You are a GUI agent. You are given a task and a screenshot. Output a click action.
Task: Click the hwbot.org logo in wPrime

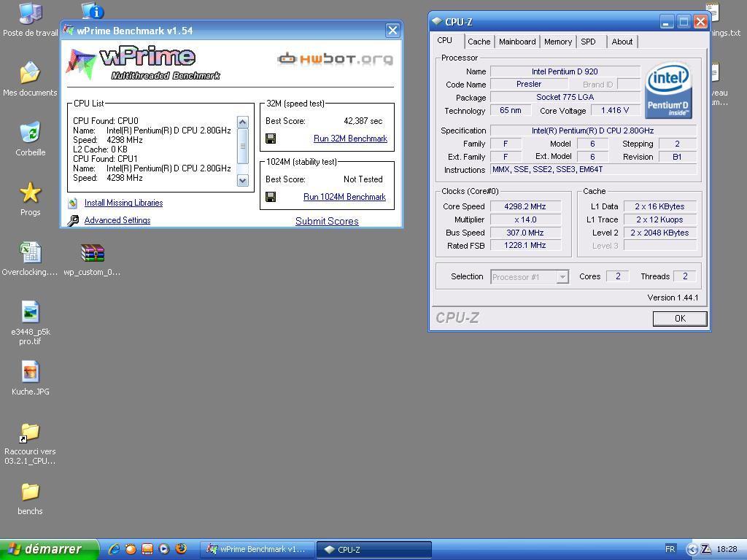(x=335, y=58)
